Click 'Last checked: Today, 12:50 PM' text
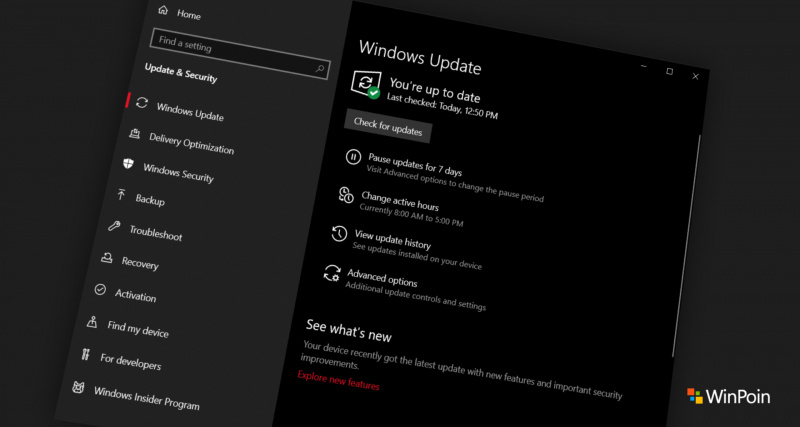 [x=442, y=106]
